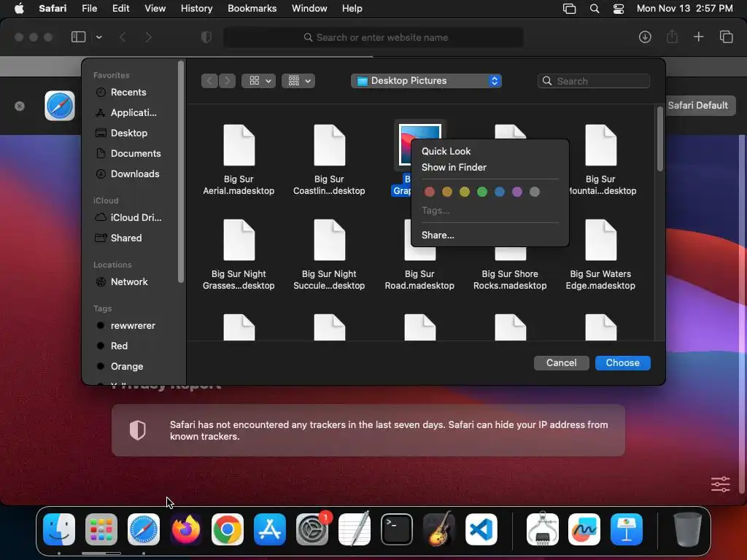The width and height of the screenshot is (747, 560).
Task: Apply the green tag color
Action: [x=482, y=192]
